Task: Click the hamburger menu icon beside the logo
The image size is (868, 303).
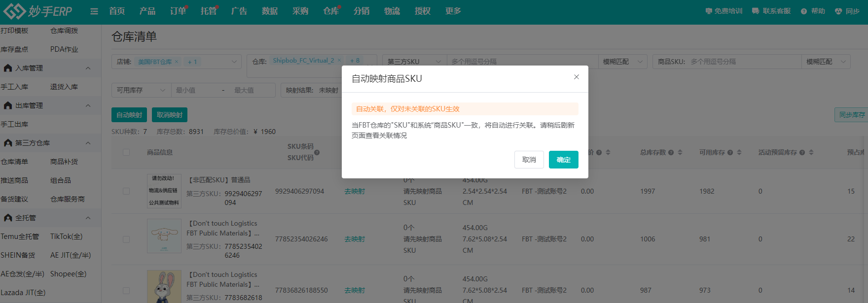Action: (94, 11)
